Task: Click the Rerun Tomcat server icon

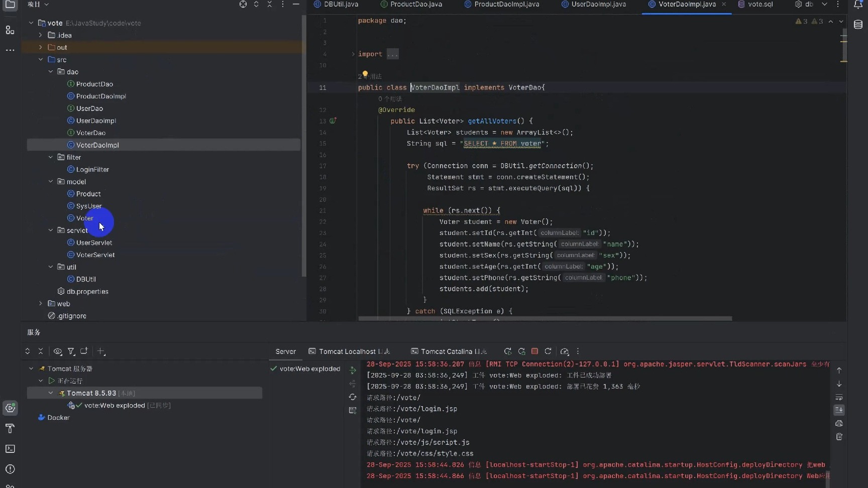Action: [x=508, y=351]
